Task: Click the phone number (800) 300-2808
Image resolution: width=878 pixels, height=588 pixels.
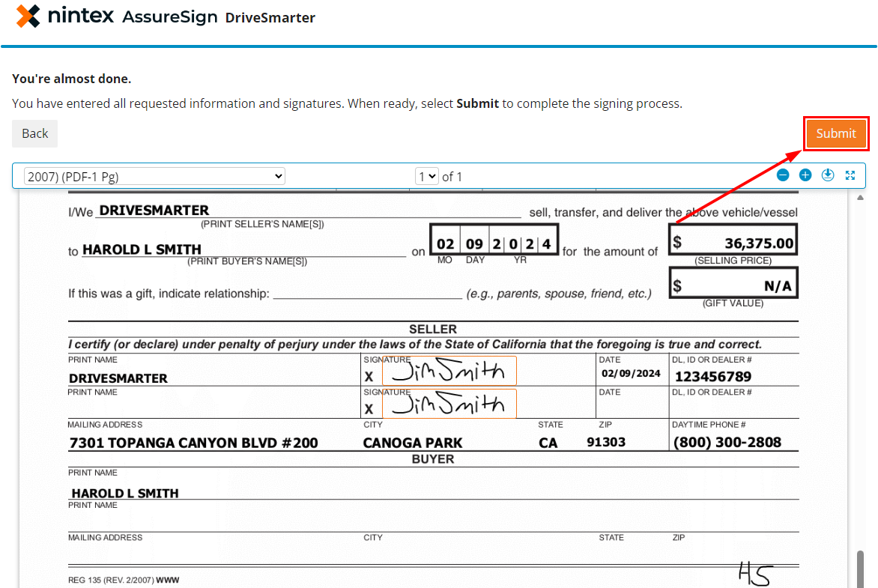Action: click(727, 443)
